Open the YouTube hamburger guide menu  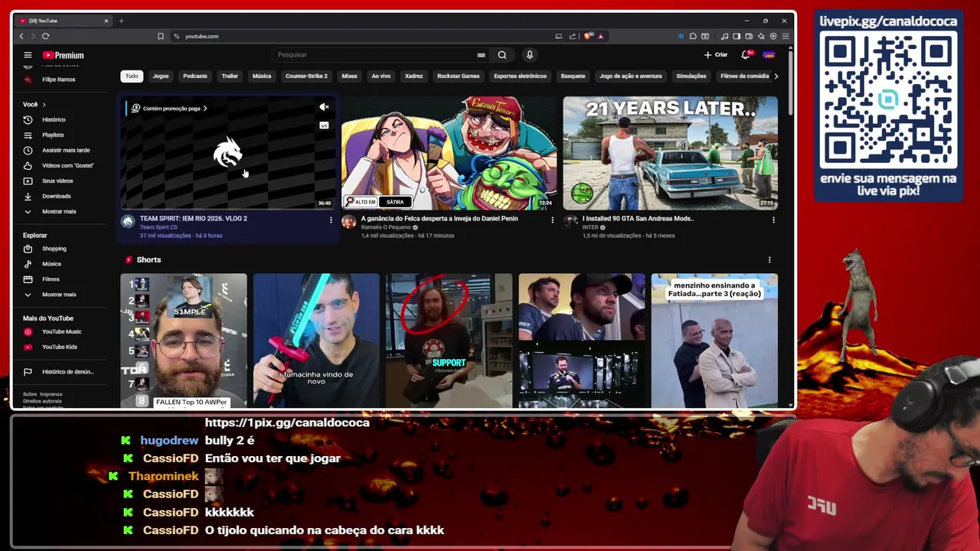pos(28,55)
